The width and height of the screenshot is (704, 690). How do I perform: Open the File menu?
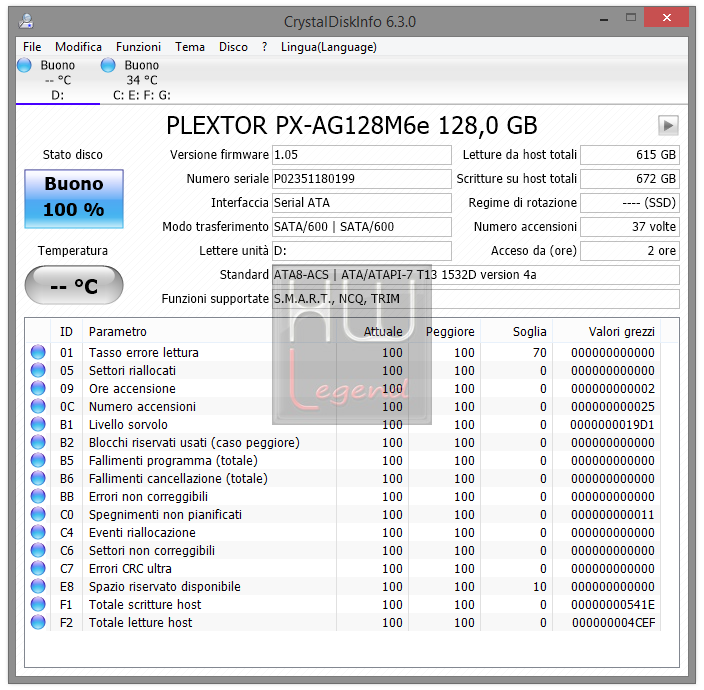[x=32, y=47]
